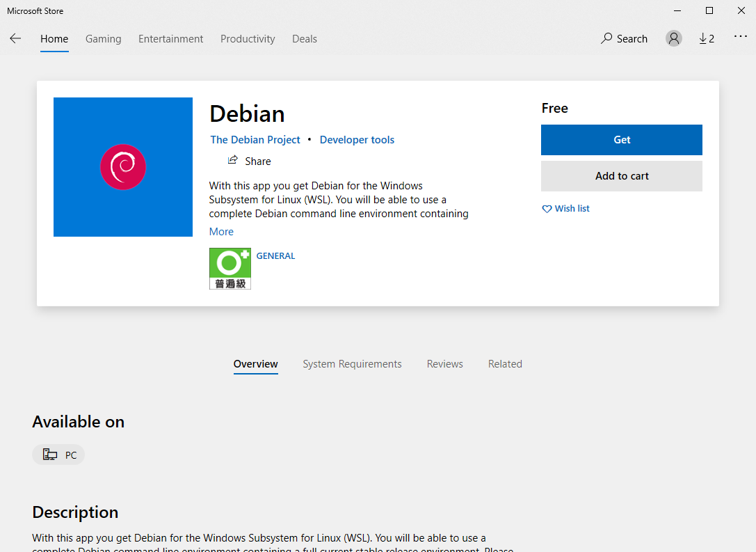Switch to System Requirements section

352,364
